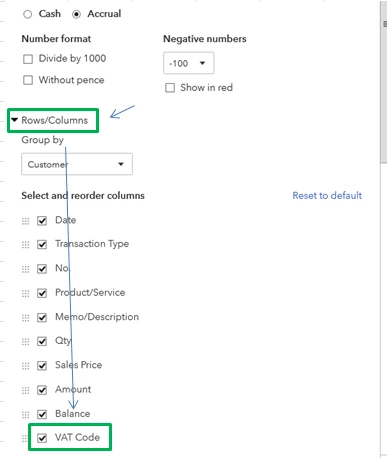Click the drag handle beside Amount column
This screenshot has height=458, width=387.
[x=26, y=390]
